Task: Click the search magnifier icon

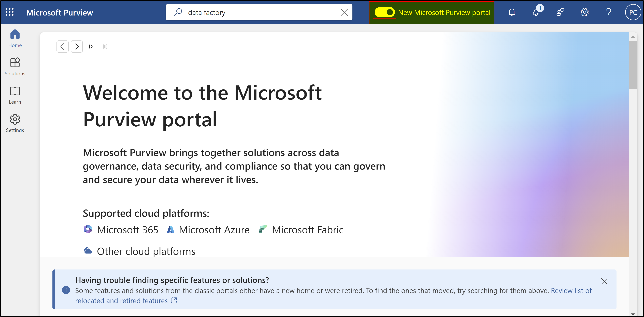Action: [178, 12]
